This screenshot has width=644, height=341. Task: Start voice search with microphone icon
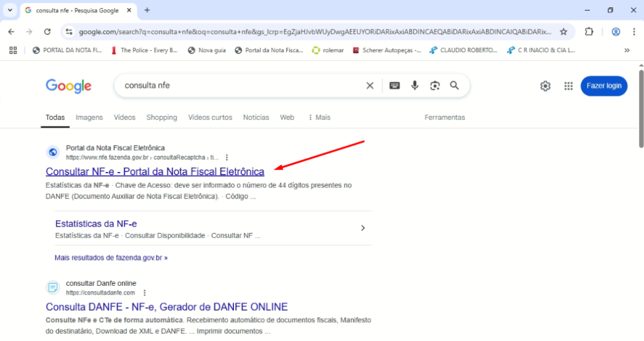[x=415, y=85]
